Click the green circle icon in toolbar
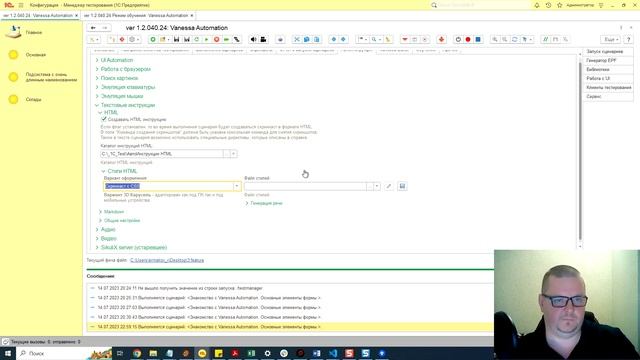Screen dimensions: 640x360 pos(153,40)
